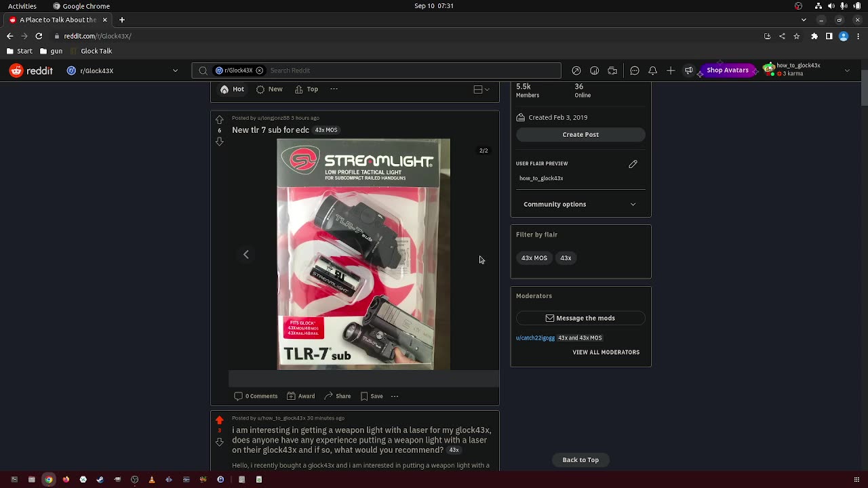The height and width of the screenshot is (488, 868).
Task: Open Chrome tab search chevron
Action: [x=803, y=20]
